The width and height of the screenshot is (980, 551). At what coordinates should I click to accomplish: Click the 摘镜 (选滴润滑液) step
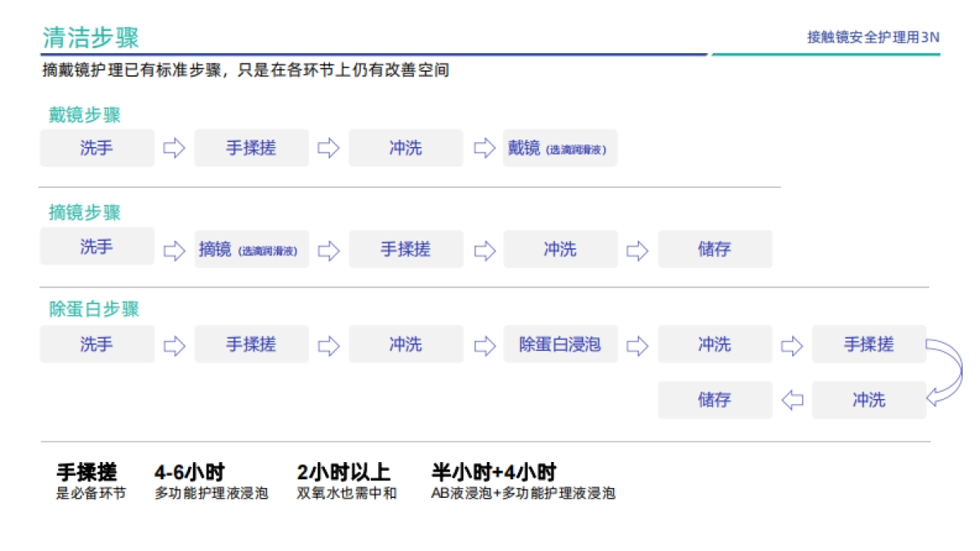[251, 250]
